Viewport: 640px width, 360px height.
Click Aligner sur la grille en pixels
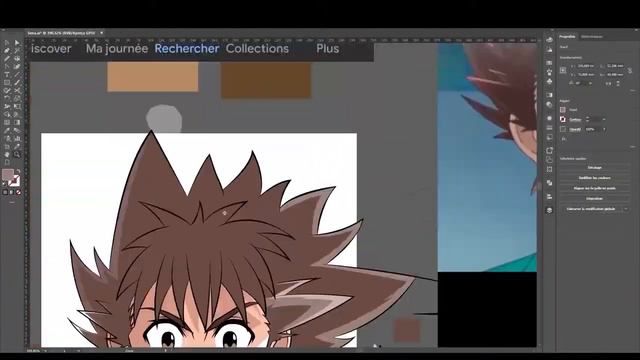tap(595, 188)
